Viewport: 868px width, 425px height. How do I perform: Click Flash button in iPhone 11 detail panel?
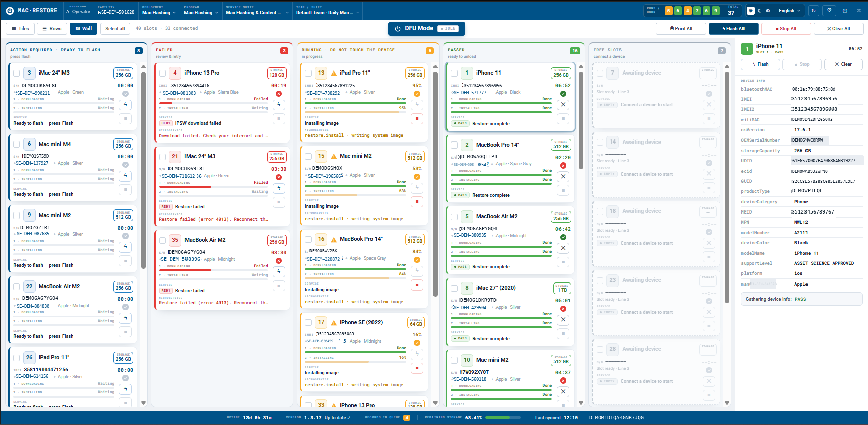(761, 64)
